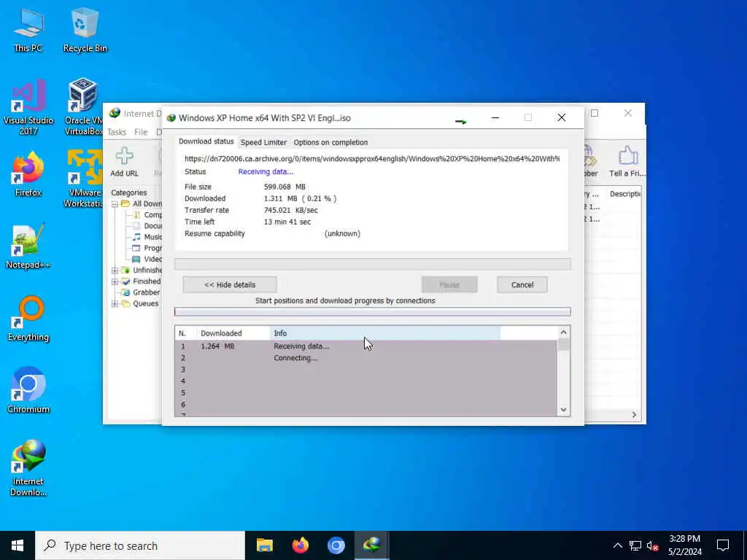Expand the Queues tree node
This screenshot has width=747, height=560.
pos(115,303)
